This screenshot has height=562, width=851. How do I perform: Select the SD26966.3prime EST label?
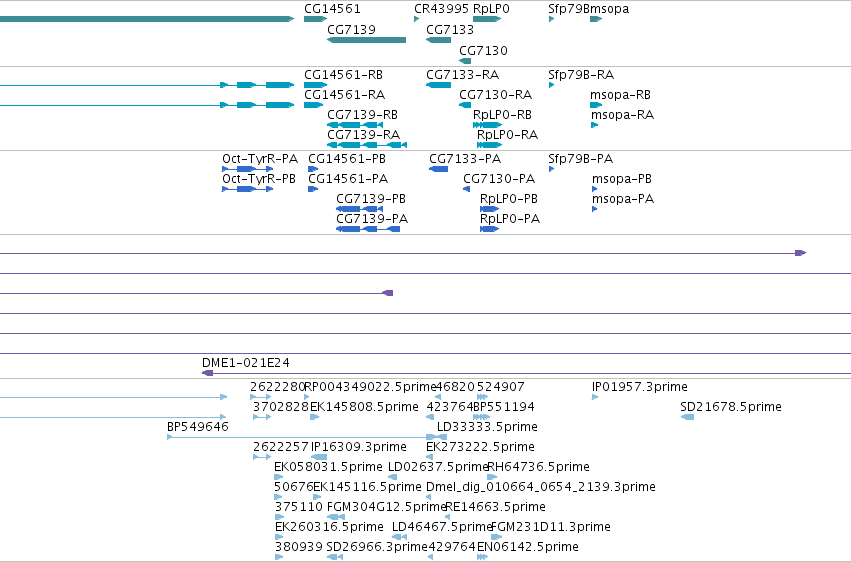click(x=377, y=546)
